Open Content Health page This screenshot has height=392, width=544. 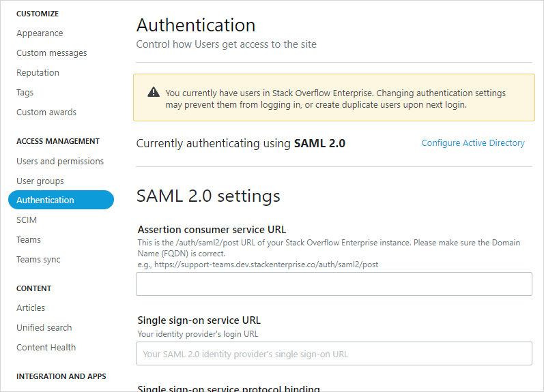pyautogui.click(x=46, y=348)
